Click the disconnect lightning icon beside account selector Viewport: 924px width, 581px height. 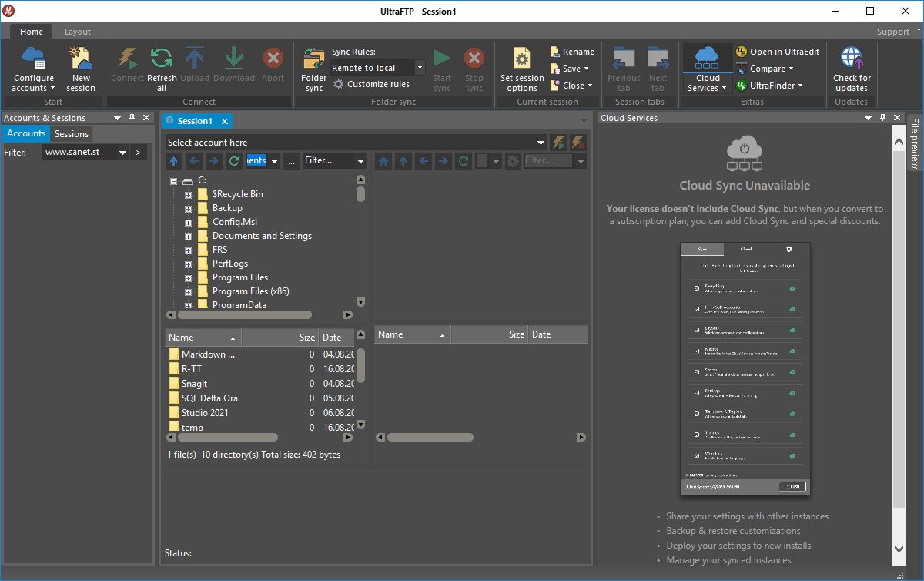(x=578, y=143)
